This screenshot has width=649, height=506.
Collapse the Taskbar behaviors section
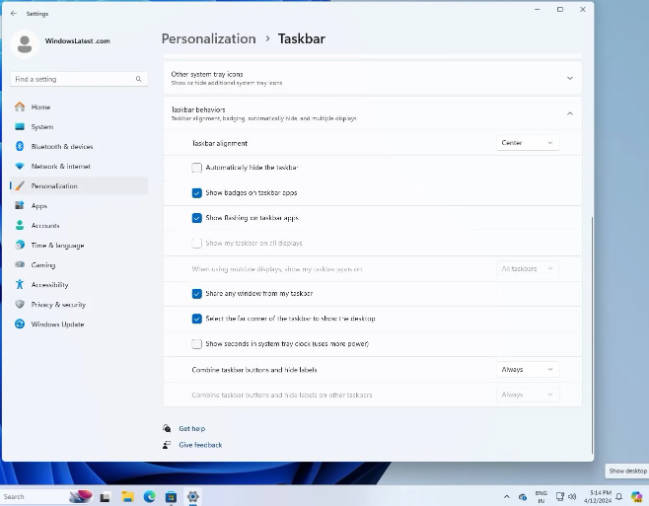[570, 113]
